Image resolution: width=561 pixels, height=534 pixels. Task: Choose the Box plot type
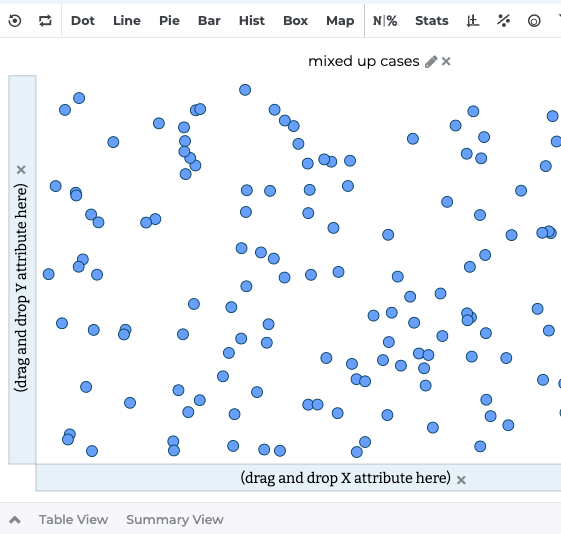(x=296, y=21)
